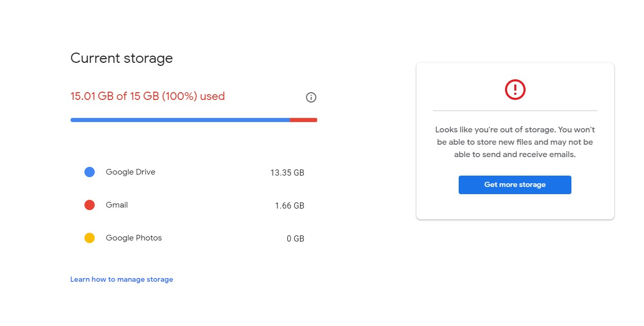Open Learn how to manage storage link
644x326 pixels.
click(121, 279)
